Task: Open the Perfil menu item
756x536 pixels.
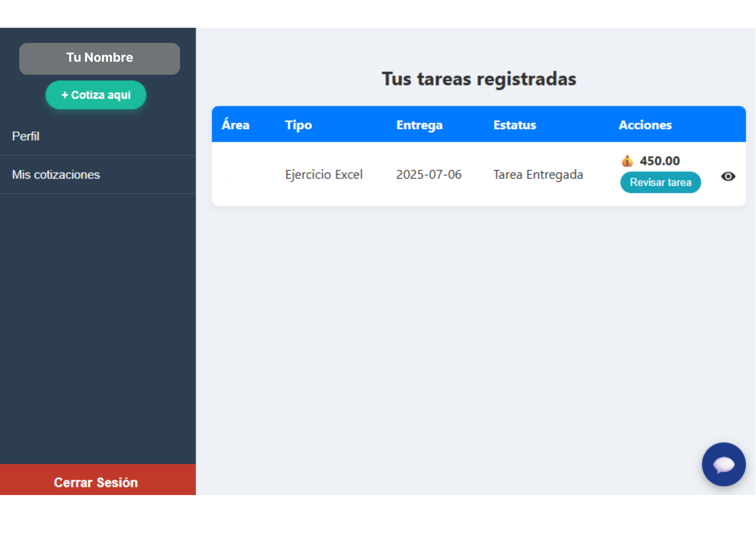Action: click(x=26, y=136)
